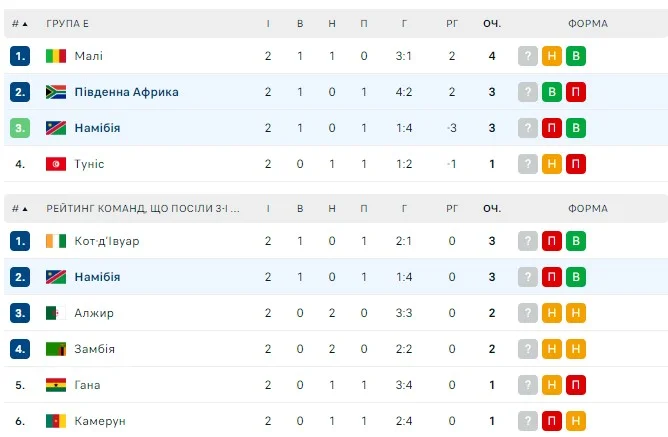Click the Zambia flag icon

pyautogui.click(x=56, y=349)
